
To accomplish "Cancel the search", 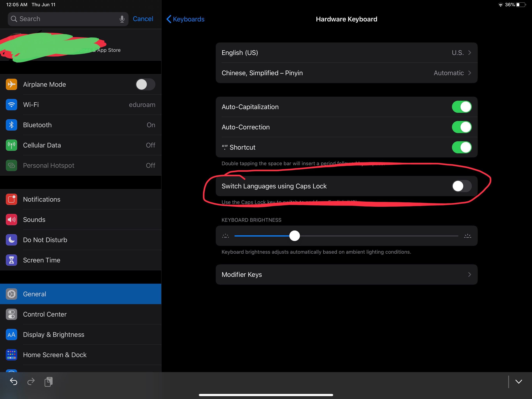I will pos(143,19).
